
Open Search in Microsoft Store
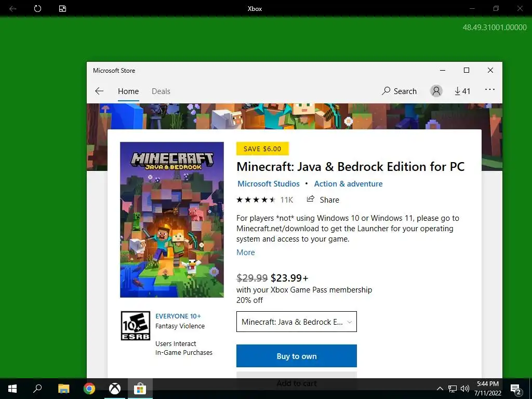(x=400, y=91)
